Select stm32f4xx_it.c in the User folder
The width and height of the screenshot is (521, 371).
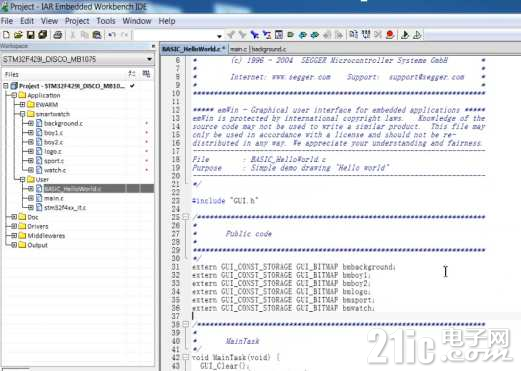(65, 207)
